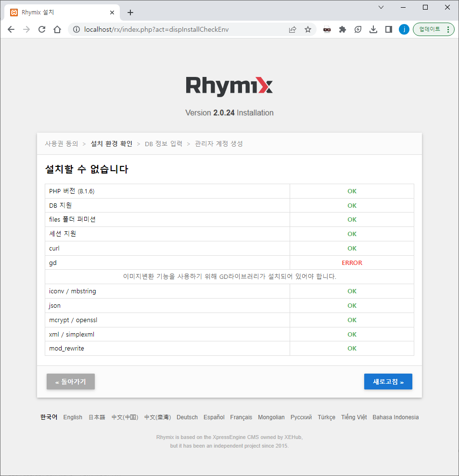The image size is (459, 476).
Task: Click the 'mod_rewrite' row label
Action: click(66, 349)
